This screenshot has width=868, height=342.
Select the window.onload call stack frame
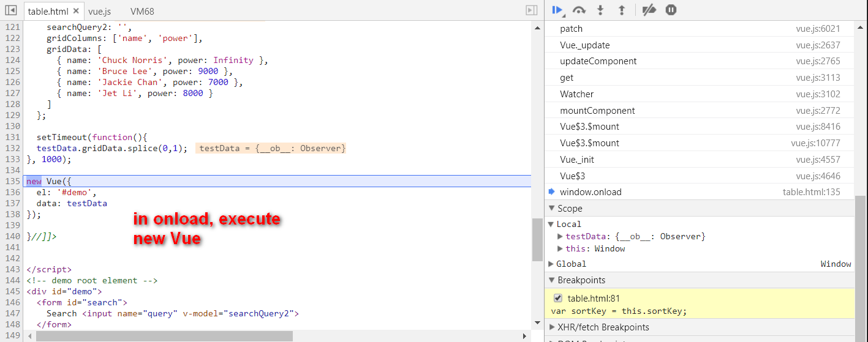point(700,192)
